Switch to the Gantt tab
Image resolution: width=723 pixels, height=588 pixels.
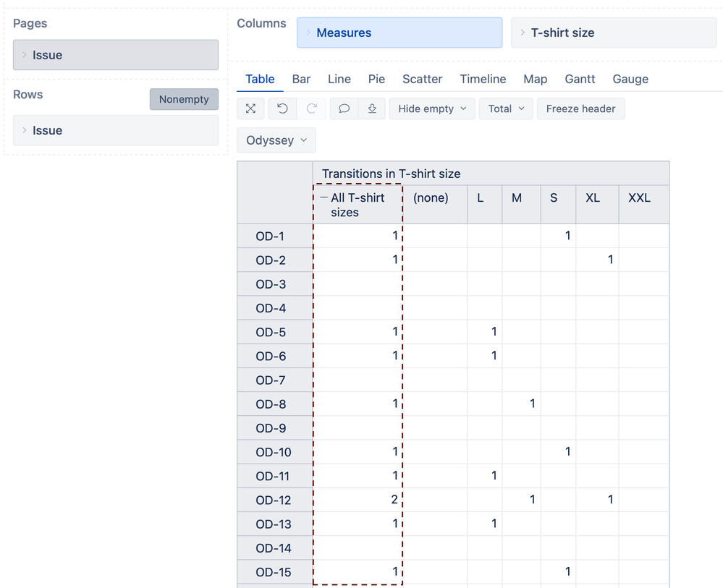[581, 79]
